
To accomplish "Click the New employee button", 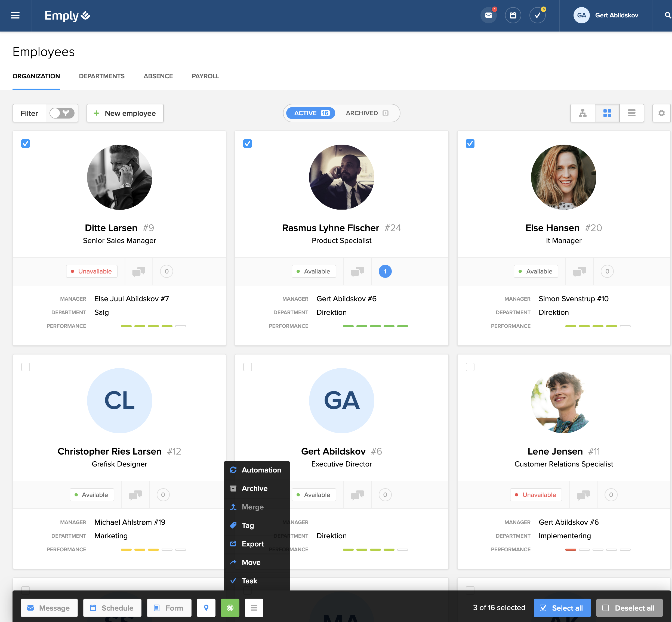I will pos(125,113).
